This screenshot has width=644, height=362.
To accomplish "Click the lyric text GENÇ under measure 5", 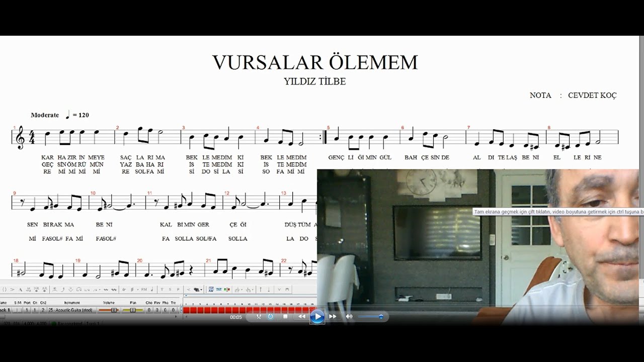I will coord(336,157).
